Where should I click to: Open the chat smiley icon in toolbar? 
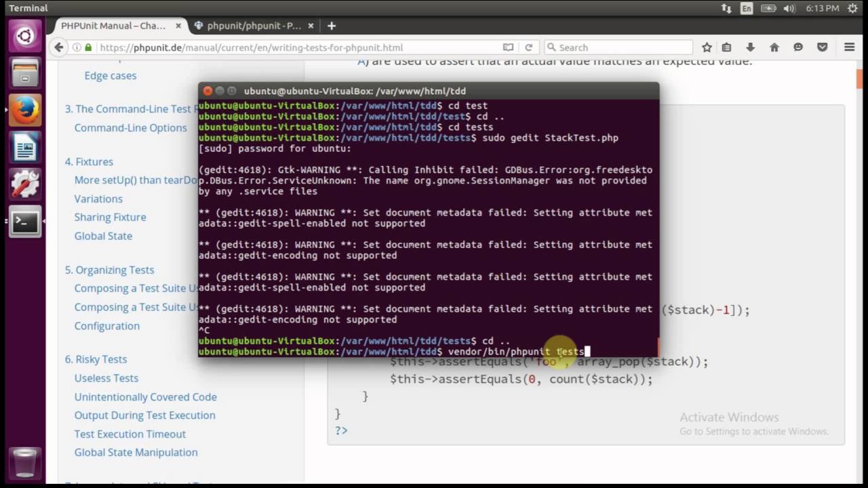click(x=798, y=47)
